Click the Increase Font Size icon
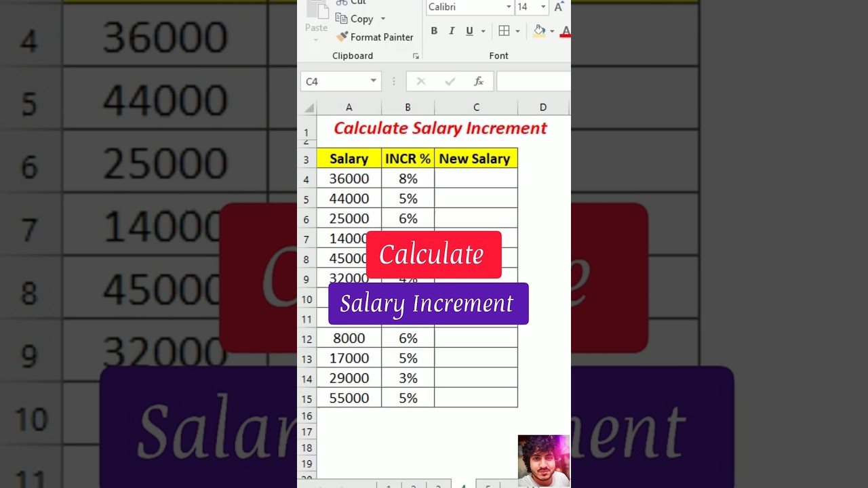Image resolution: width=868 pixels, height=488 pixels. click(x=557, y=7)
